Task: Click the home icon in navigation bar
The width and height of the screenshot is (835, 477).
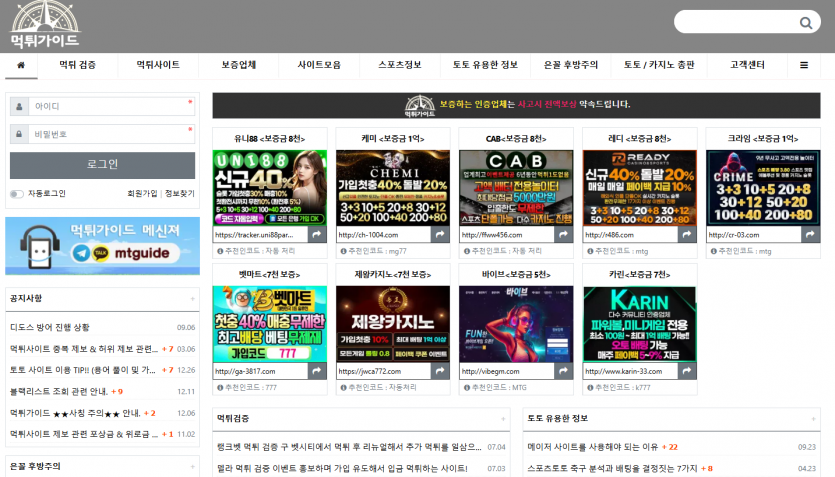Action: (x=21, y=65)
